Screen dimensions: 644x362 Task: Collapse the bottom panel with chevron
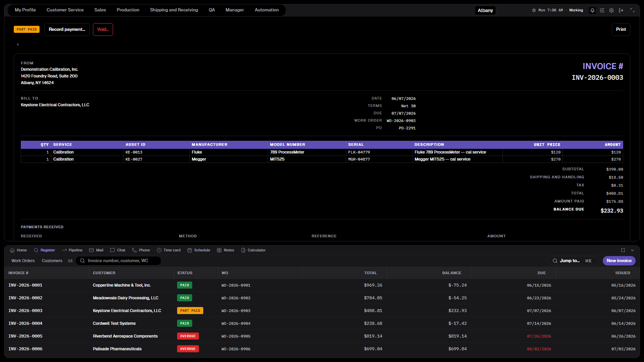point(632,250)
